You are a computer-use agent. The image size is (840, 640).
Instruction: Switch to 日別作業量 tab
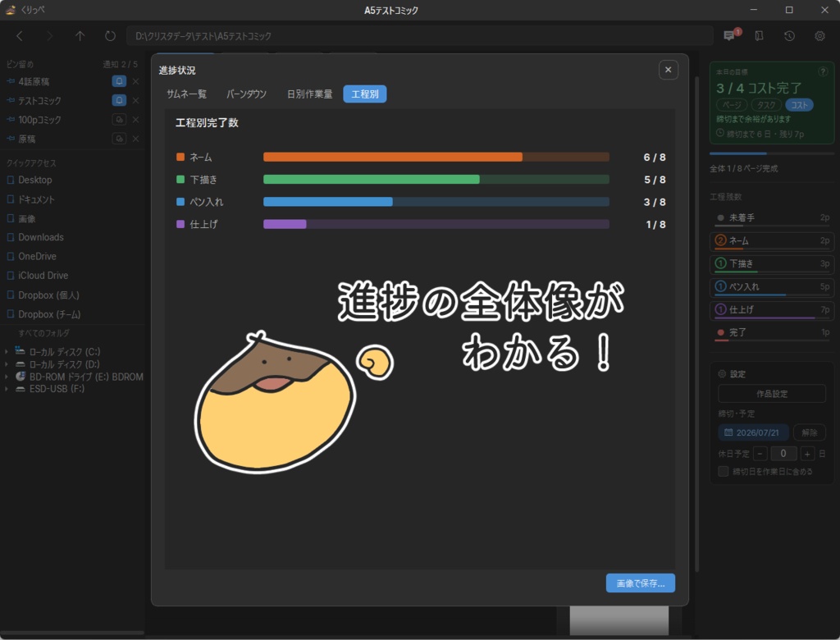(309, 94)
